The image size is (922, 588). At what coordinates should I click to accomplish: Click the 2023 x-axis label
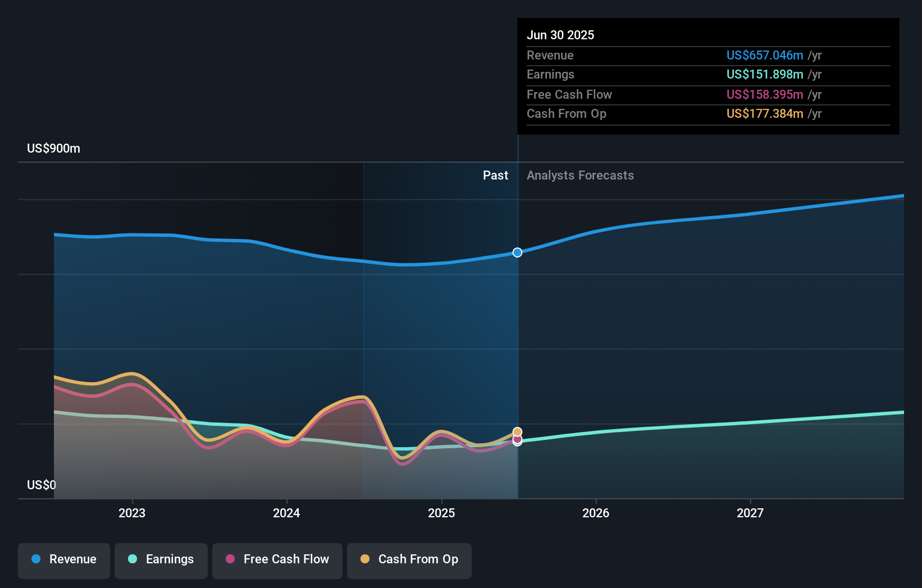click(132, 513)
